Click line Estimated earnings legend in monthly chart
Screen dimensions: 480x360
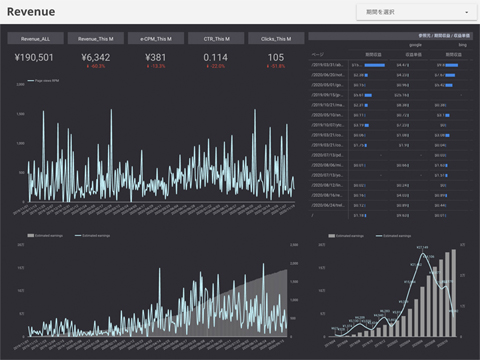click(x=393, y=236)
